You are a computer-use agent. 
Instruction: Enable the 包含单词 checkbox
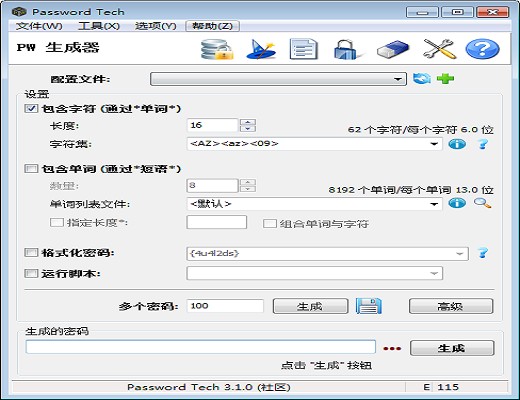click(31, 169)
